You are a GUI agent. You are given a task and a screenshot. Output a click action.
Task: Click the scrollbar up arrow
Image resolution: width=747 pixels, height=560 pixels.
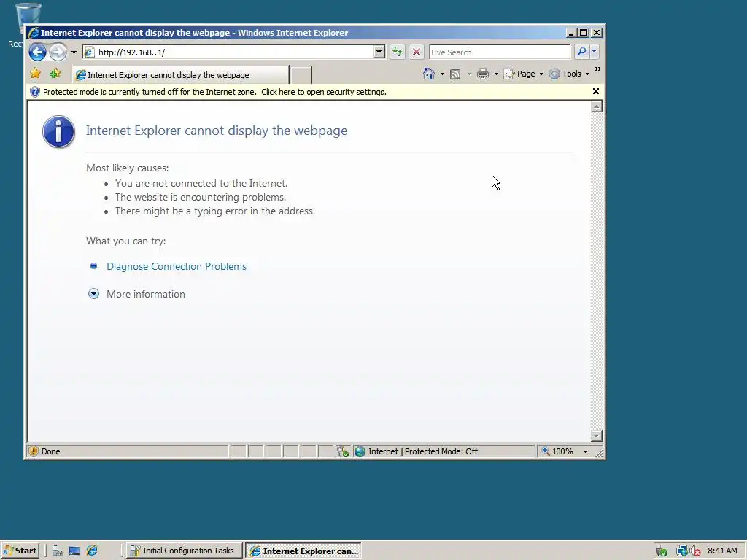[x=597, y=106]
